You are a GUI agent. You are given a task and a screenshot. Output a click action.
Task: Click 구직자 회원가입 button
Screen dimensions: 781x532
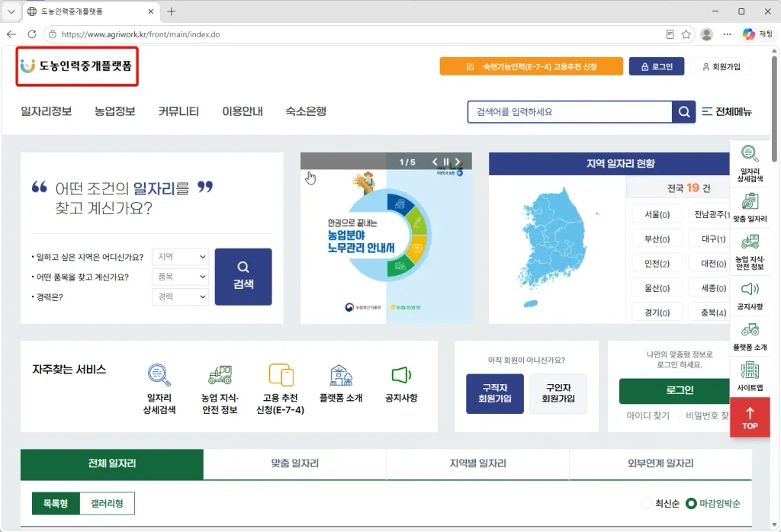point(494,393)
